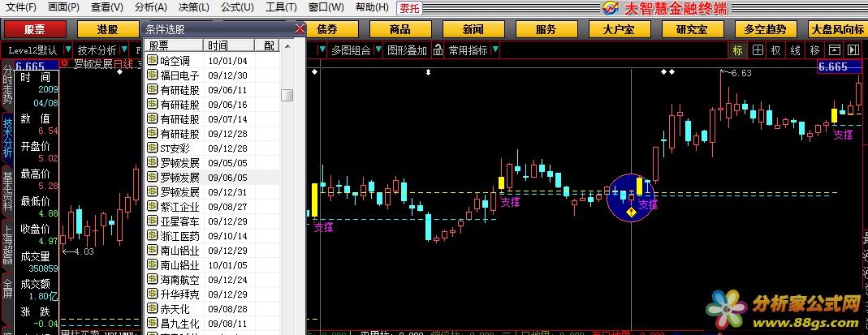Click the stock icon beside 升华拜克
This screenshot has width=868, height=335.
[x=152, y=294]
